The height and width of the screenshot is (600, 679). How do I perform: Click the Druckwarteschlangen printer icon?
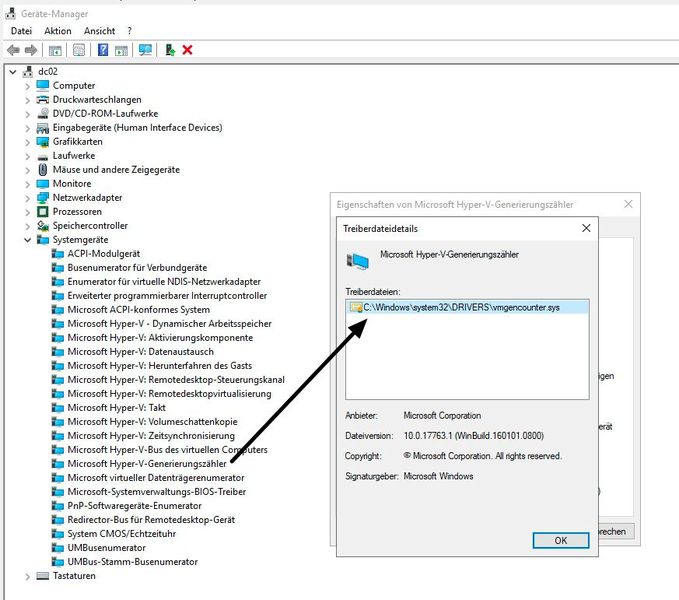click(42, 100)
